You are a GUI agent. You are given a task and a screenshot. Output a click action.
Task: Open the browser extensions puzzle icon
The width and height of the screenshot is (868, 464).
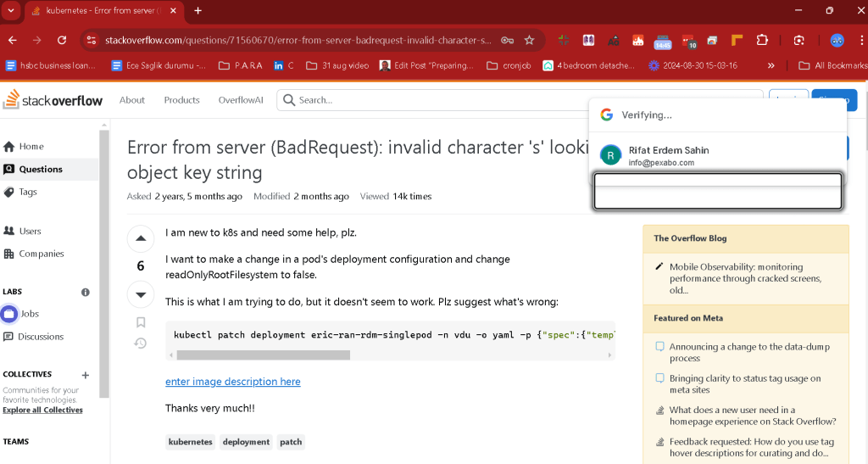pos(762,41)
